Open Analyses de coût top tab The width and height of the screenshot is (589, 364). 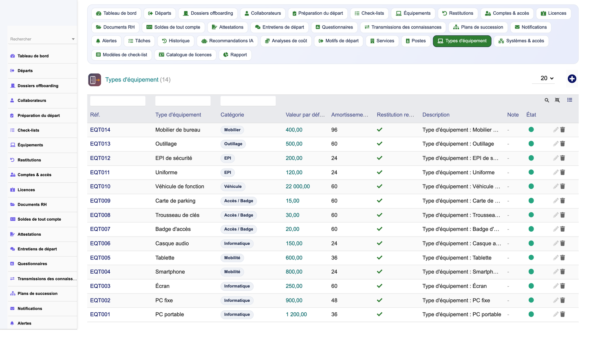tap(286, 41)
